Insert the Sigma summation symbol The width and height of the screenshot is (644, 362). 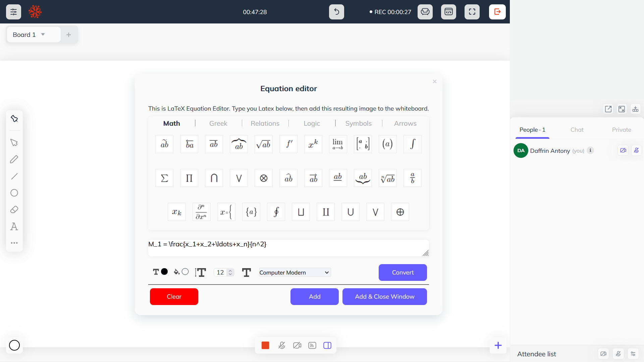(x=164, y=178)
